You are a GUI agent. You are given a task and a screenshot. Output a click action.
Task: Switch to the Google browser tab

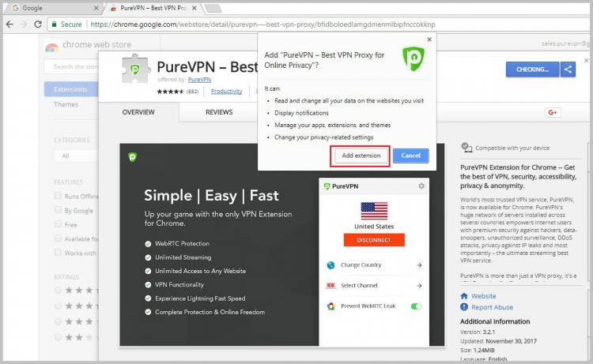click(53, 8)
